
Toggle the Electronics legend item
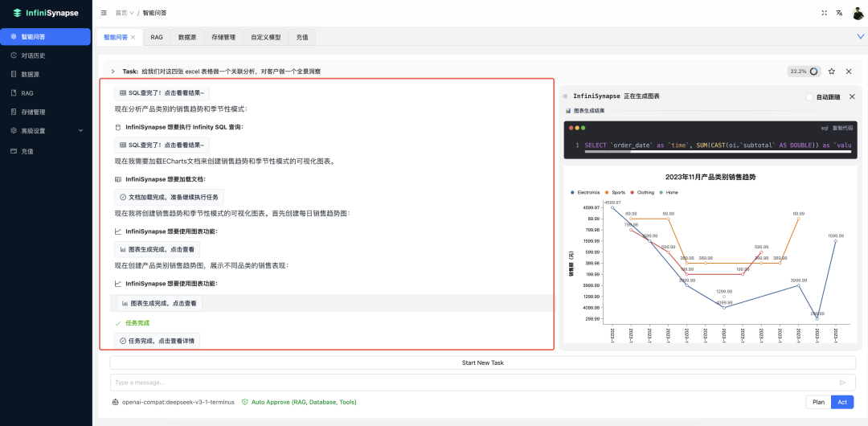coord(584,192)
